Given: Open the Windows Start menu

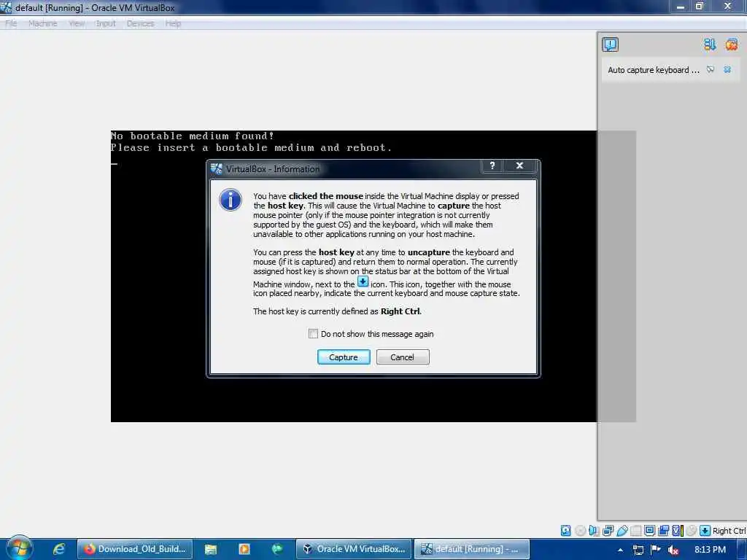Looking at the screenshot, I should (19, 548).
